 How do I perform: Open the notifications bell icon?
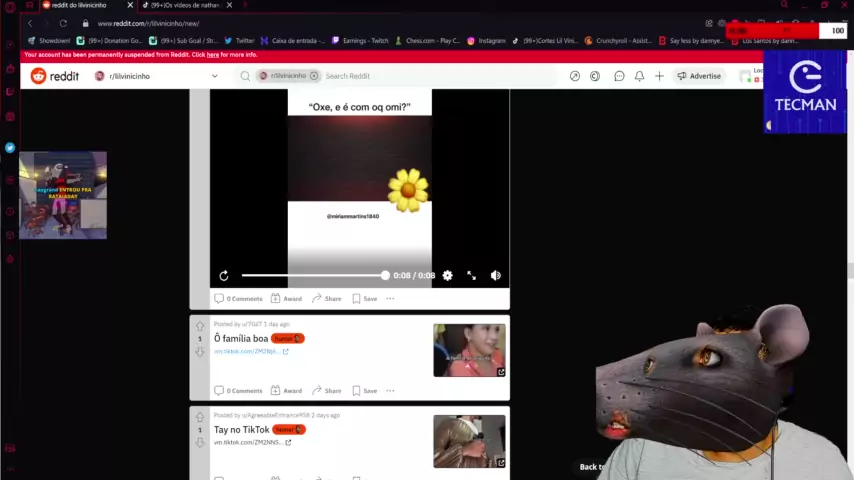pos(639,76)
